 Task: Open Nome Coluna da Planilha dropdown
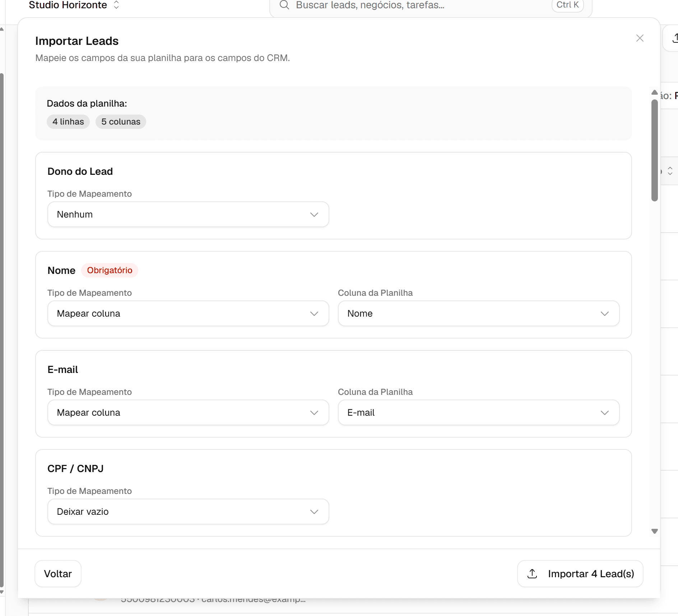(479, 313)
